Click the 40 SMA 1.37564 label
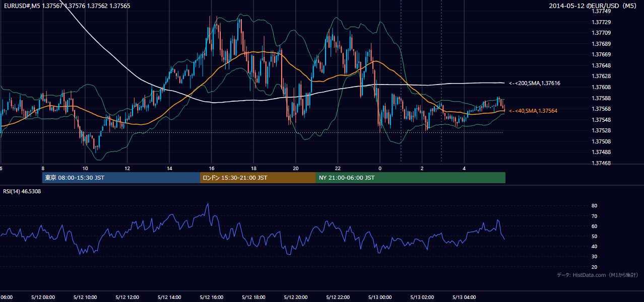644x302 pixels. pyautogui.click(x=533, y=110)
